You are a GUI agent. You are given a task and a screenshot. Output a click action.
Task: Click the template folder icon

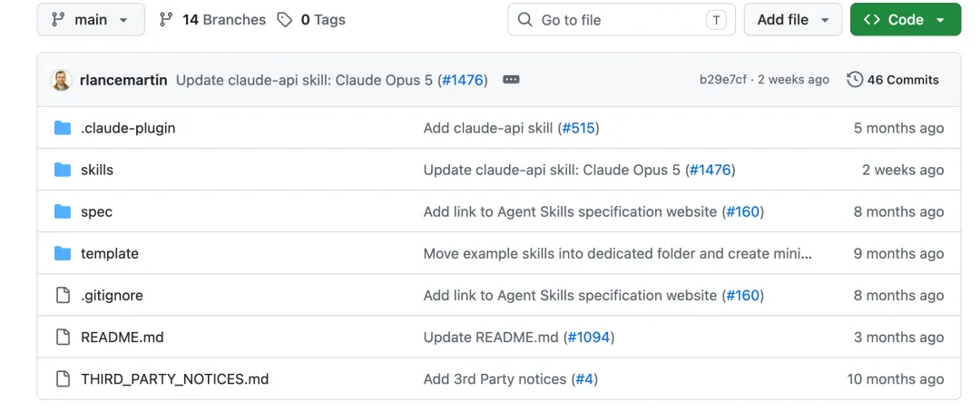pos(63,254)
